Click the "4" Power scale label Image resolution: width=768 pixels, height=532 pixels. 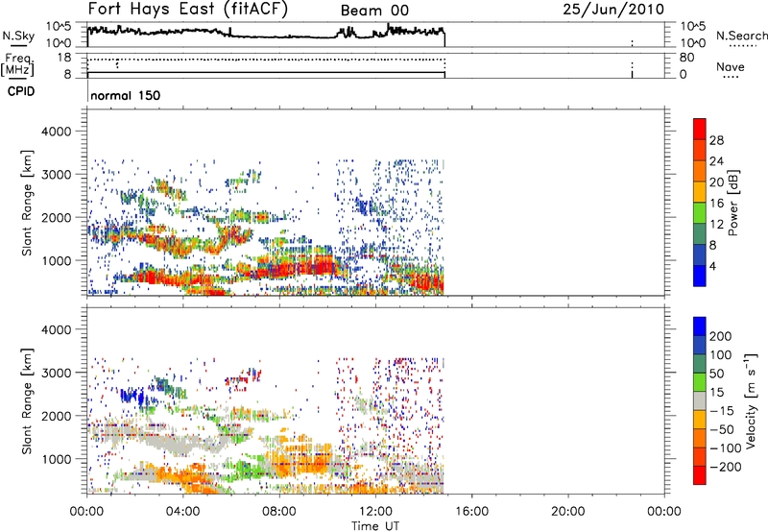tap(712, 267)
